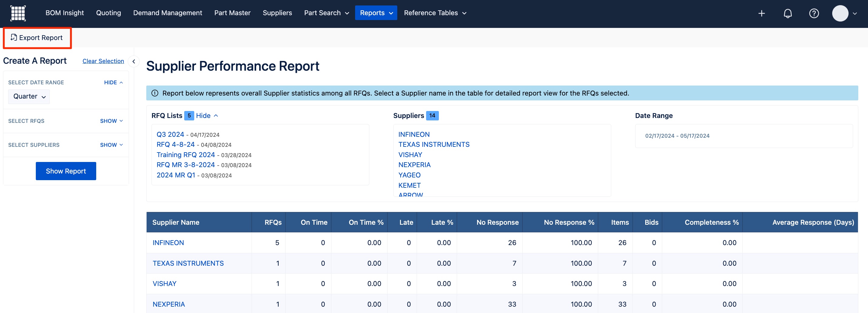Open the Suppliers menu item
This screenshot has width=868, height=313.
pyautogui.click(x=277, y=13)
